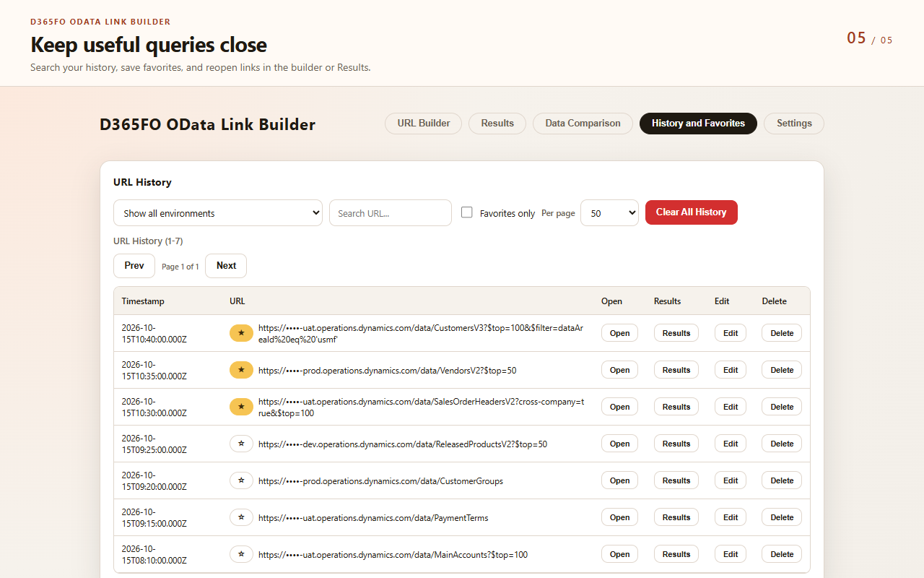Click the 'Page 1 of 1' indicator

[180, 267]
